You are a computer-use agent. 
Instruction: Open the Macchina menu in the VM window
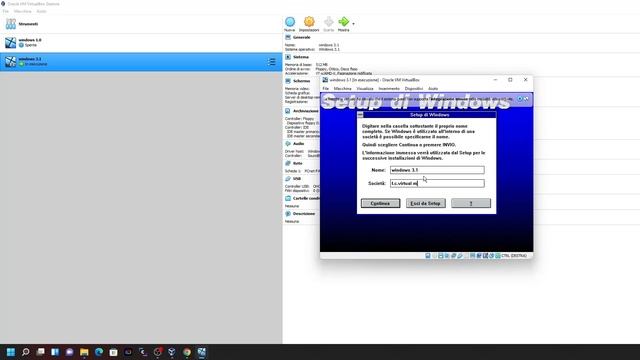point(342,89)
